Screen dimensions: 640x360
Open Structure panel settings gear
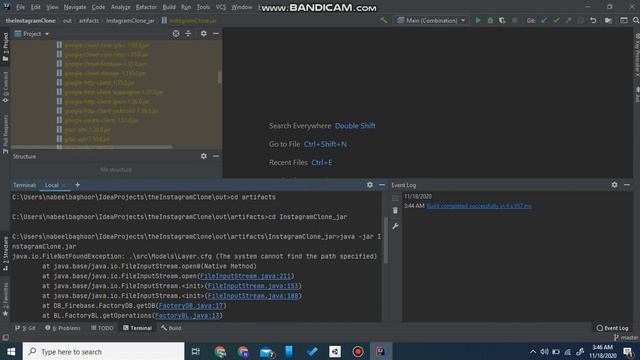coord(204,156)
